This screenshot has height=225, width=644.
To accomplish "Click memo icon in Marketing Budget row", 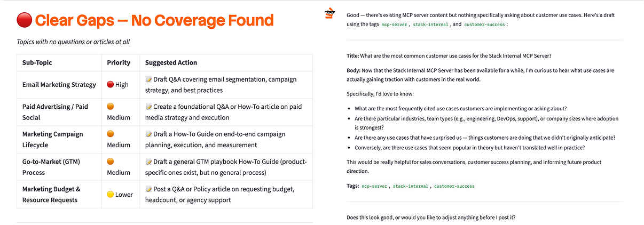I will 149,189.
